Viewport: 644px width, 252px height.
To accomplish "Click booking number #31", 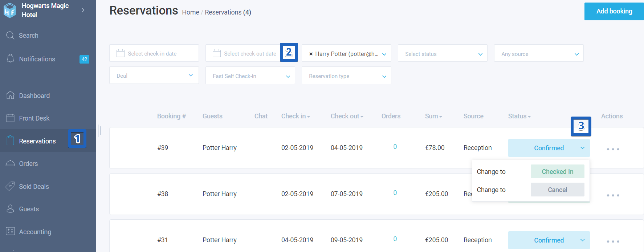I will pos(163,240).
